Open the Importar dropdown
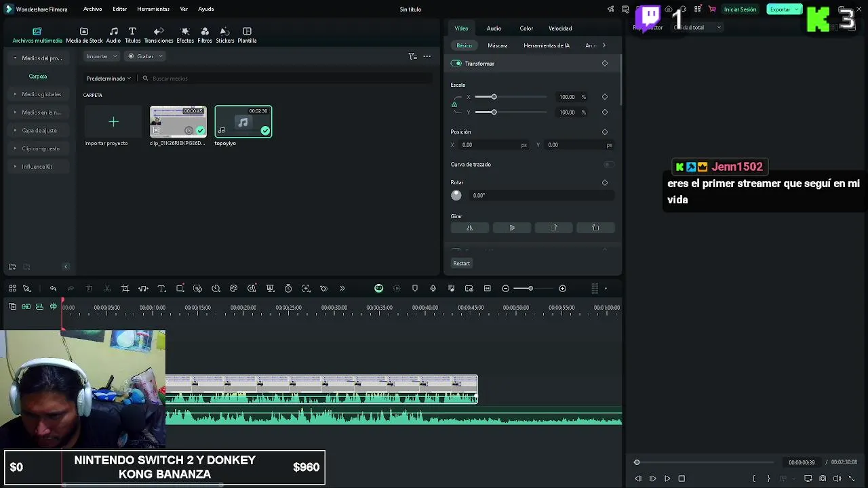Image resolution: width=868 pixels, height=488 pixels. (102, 56)
